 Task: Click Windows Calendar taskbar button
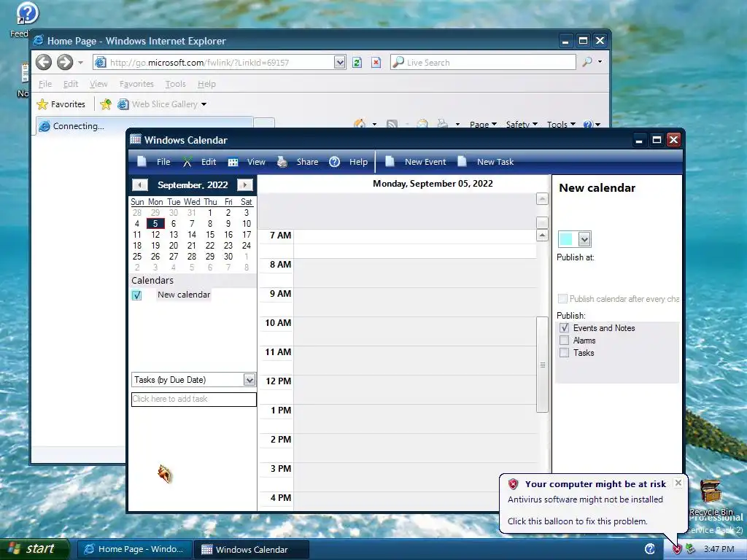(251, 549)
